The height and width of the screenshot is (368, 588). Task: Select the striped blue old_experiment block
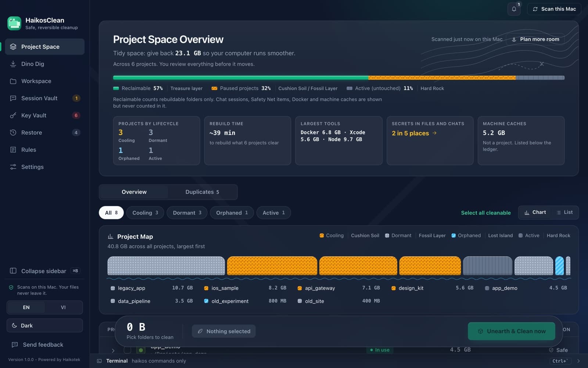[559, 266]
